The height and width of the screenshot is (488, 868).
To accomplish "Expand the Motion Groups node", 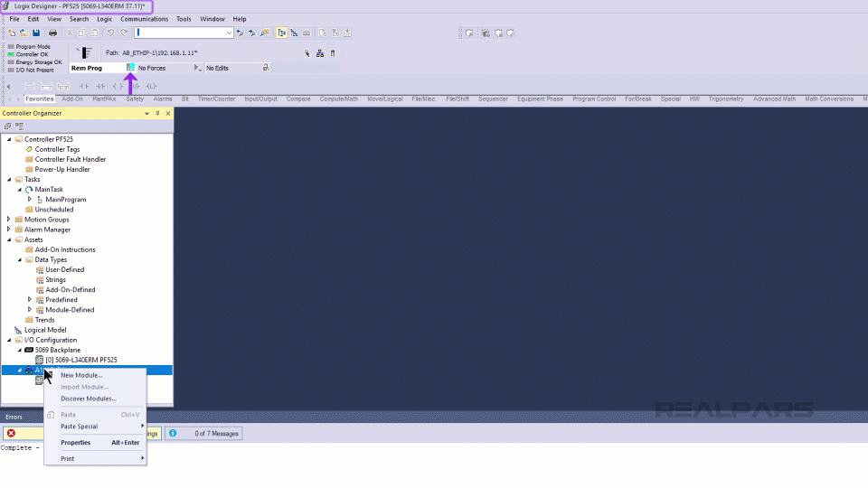I will point(9,220).
